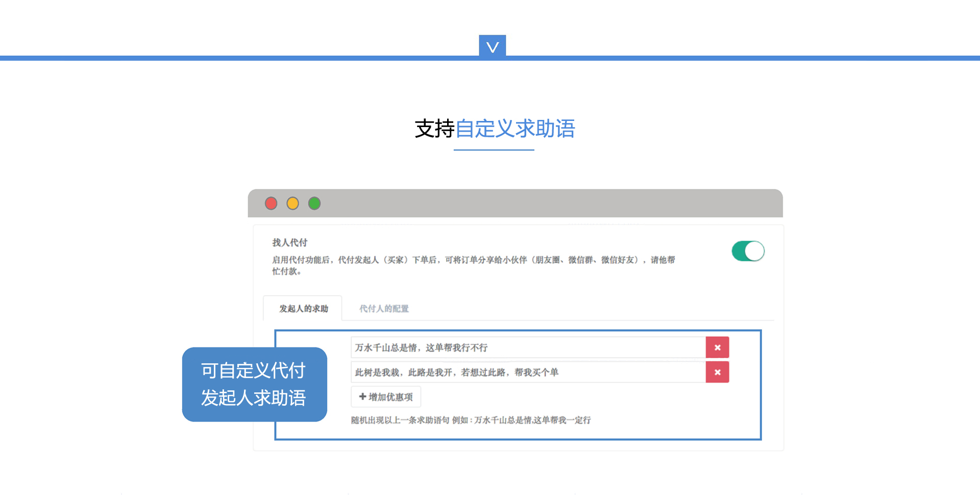Open the 代付人的配置 tab
This screenshot has height=495, width=980.
click(384, 308)
